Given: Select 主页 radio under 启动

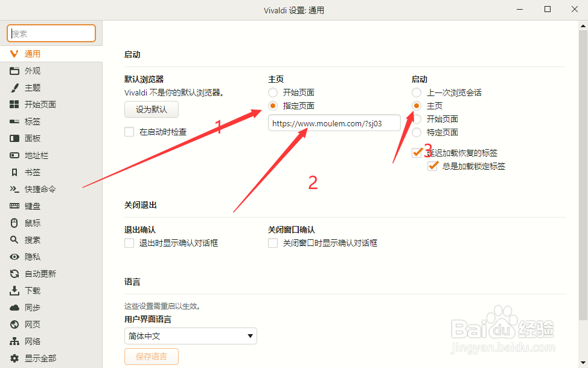Looking at the screenshot, I should pos(417,106).
